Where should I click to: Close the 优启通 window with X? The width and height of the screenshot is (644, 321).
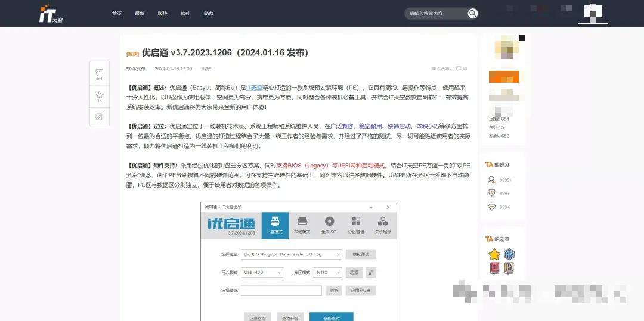coord(388,207)
